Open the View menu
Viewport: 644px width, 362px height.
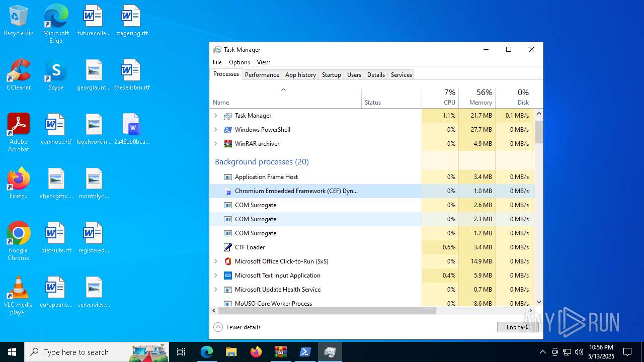[264, 62]
